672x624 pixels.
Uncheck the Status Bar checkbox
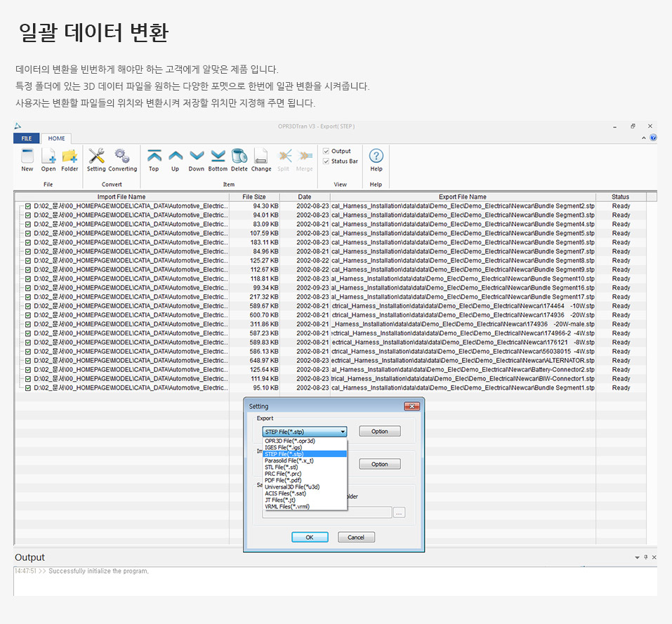[x=326, y=161]
